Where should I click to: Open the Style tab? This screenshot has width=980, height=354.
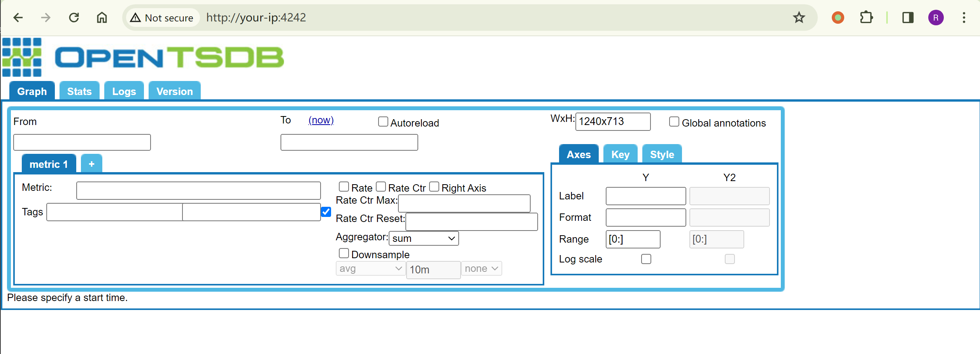[661, 155]
